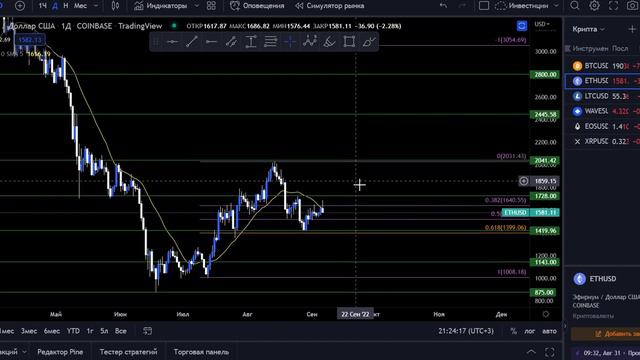Toggle лог logarithmic scale

pos(530,331)
